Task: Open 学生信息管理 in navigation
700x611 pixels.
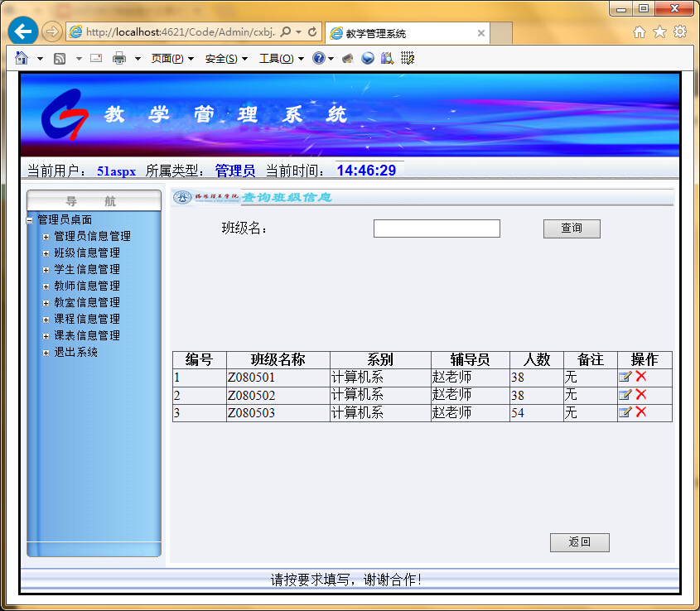Action: point(87,270)
